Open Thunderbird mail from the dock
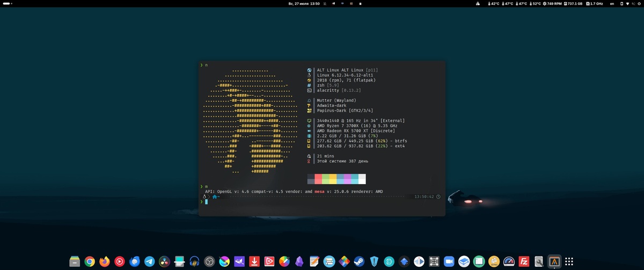The image size is (644, 270). point(134,261)
